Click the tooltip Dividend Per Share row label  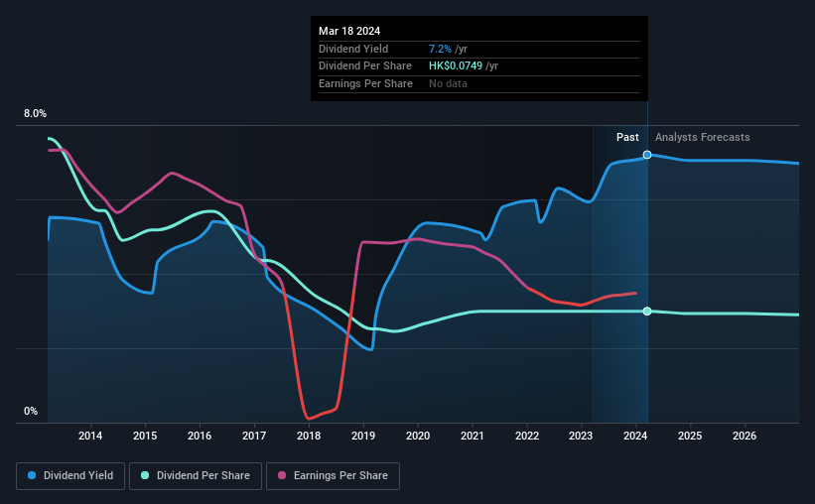[x=365, y=66]
